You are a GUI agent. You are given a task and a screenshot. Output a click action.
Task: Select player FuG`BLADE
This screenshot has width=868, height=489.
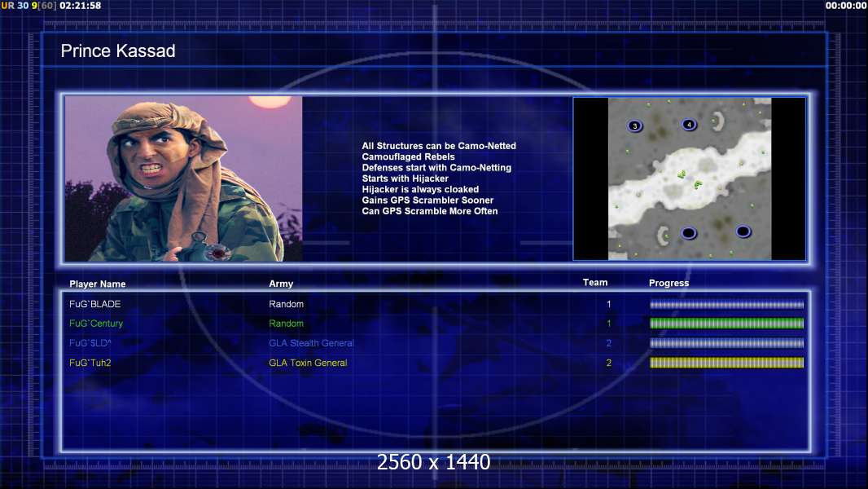(95, 304)
